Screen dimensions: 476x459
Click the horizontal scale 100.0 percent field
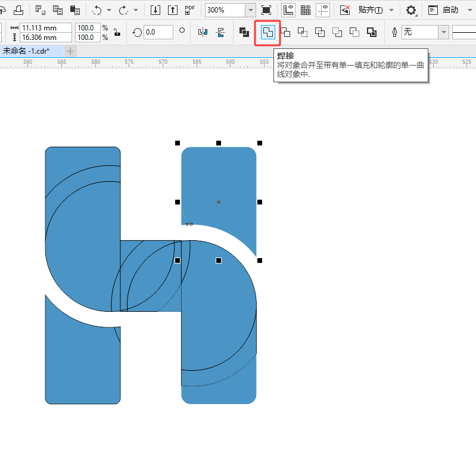pos(88,27)
